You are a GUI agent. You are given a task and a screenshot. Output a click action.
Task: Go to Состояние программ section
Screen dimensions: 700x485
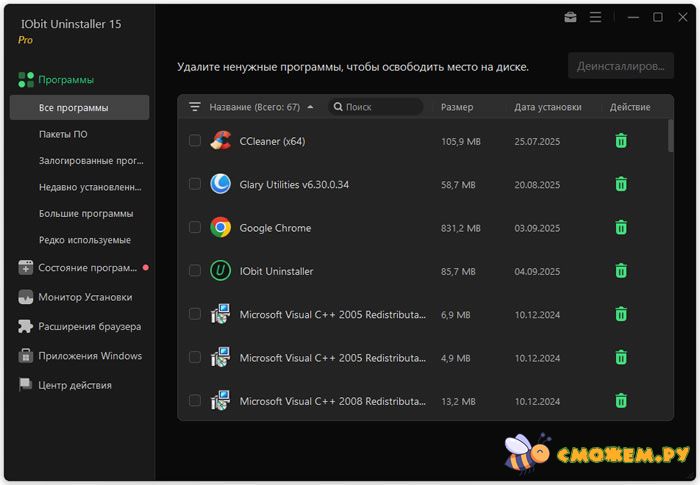click(x=88, y=268)
